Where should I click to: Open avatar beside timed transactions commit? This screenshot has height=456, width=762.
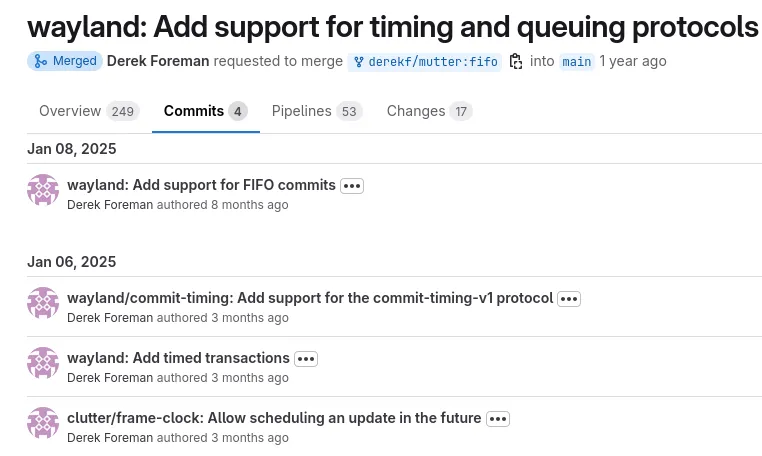point(43,363)
